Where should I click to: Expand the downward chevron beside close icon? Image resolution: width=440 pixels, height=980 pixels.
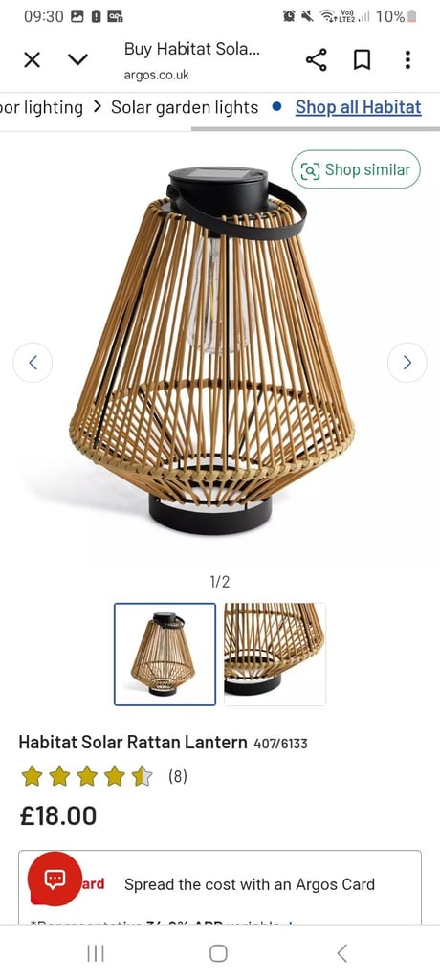pyautogui.click(x=78, y=60)
